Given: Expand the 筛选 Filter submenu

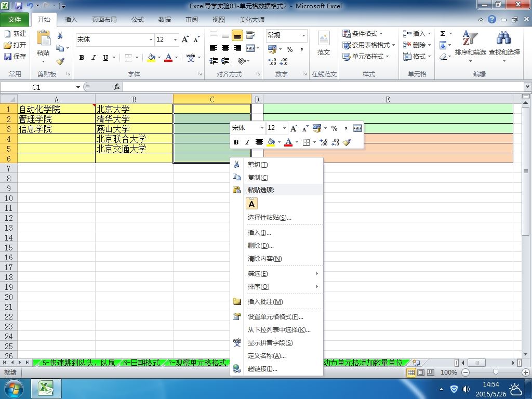Looking at the screenshot, I should (276, 274).
